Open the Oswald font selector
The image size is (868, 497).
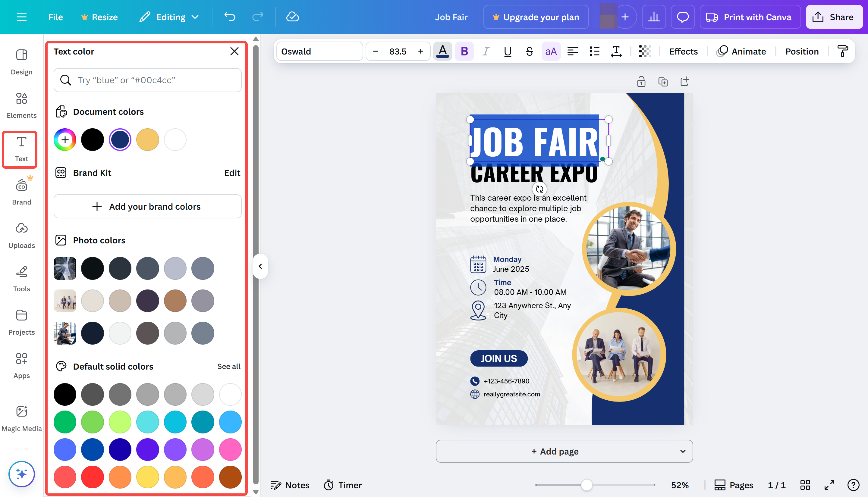point(319,51)
